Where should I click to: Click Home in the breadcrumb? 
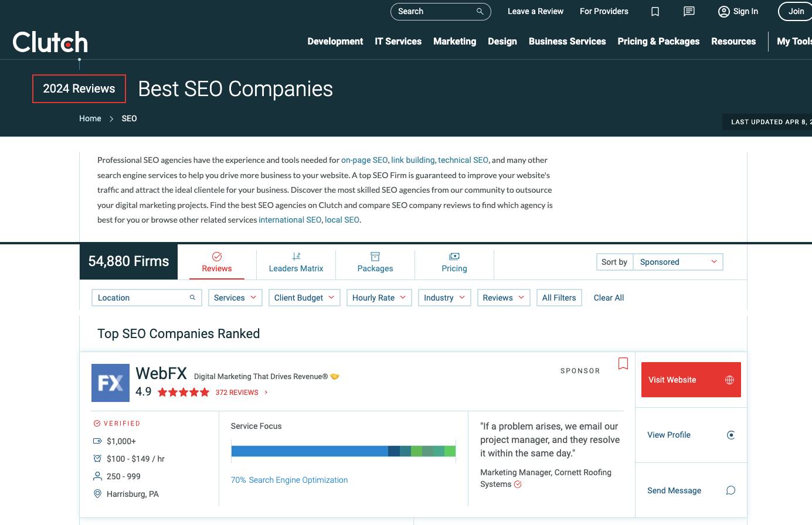tap(90, 118)
